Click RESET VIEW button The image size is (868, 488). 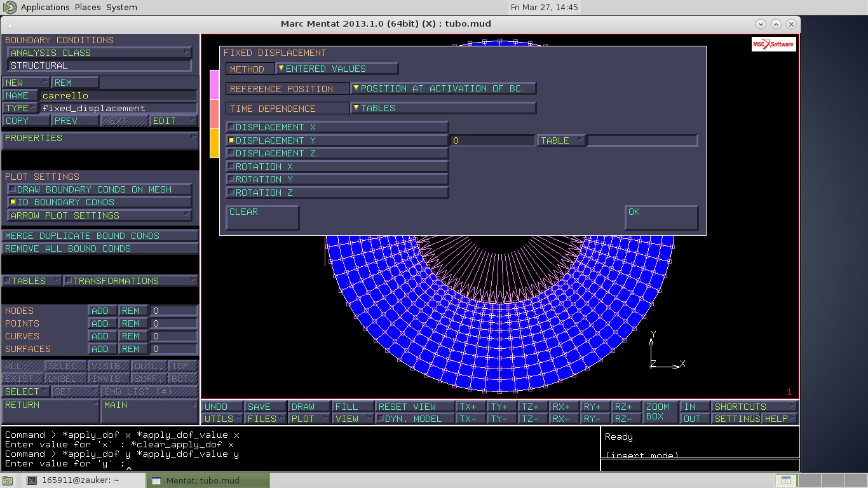414,407
